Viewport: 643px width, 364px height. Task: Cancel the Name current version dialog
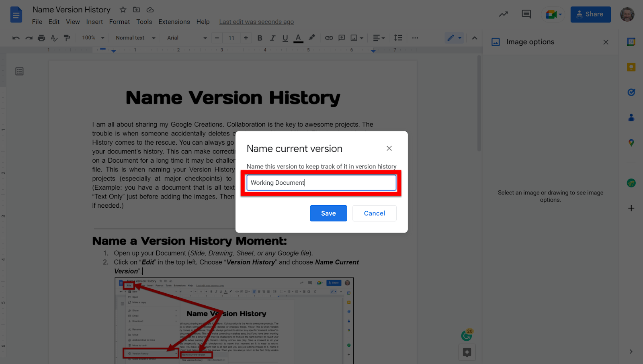[374, 213]
